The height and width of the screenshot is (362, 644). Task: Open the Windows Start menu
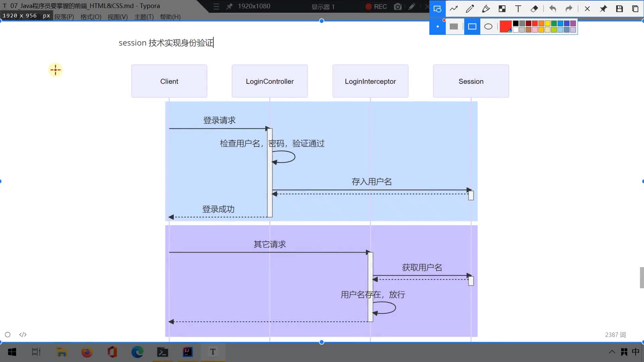pyautogui.click(x=12, y=352)
